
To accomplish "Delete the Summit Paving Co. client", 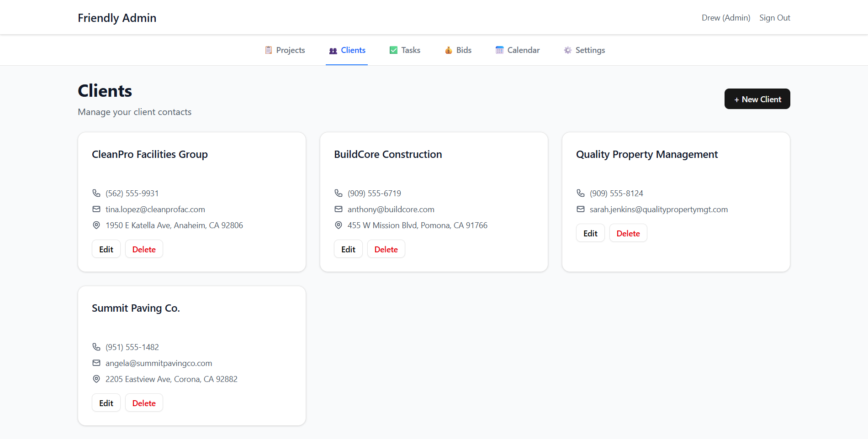I will coord(144,403).
